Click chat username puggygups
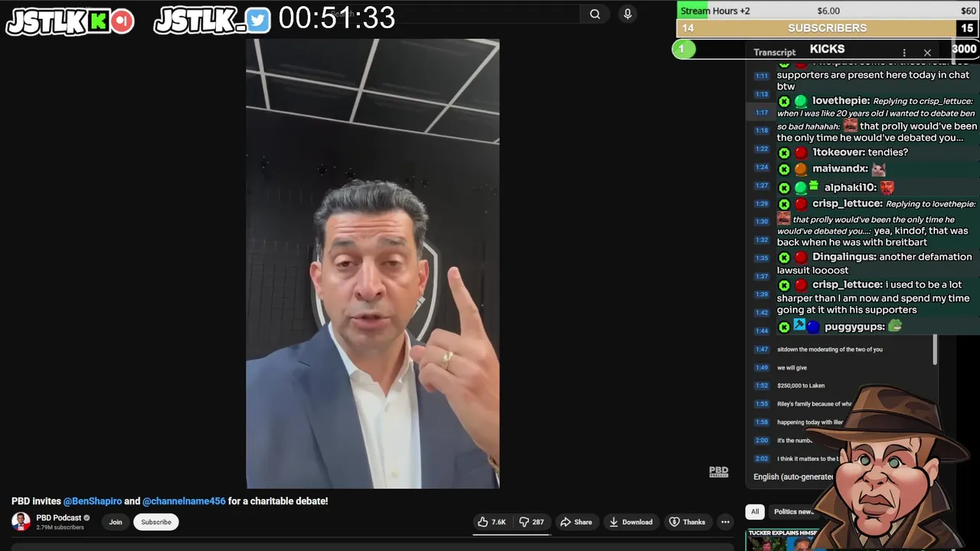Screen dimensions: 980x551 (x=854, y=327)
